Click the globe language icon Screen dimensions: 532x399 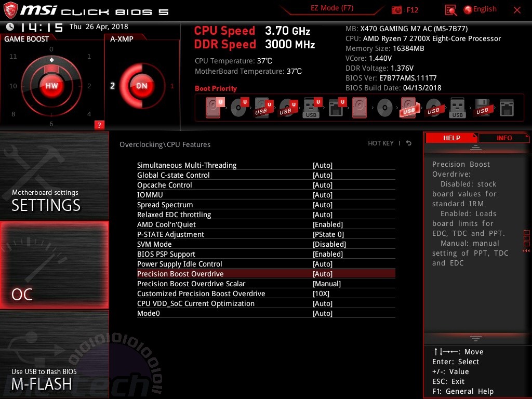tap(468, 10)
